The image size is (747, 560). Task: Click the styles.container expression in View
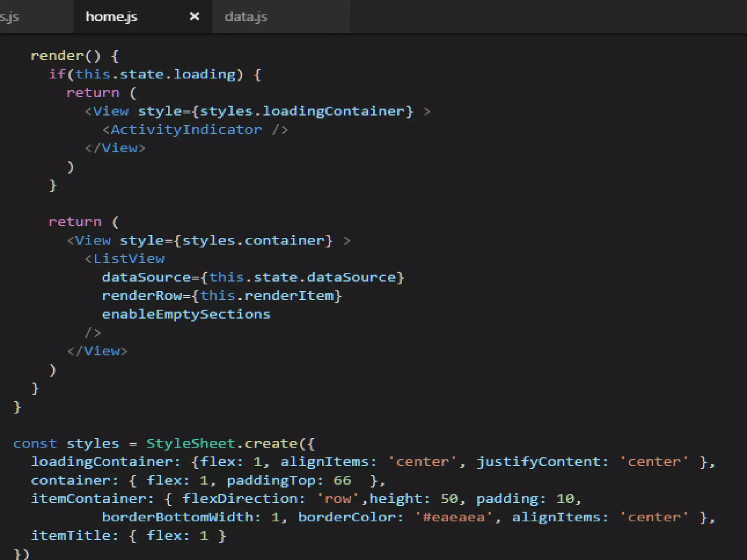tap(253, 241)
